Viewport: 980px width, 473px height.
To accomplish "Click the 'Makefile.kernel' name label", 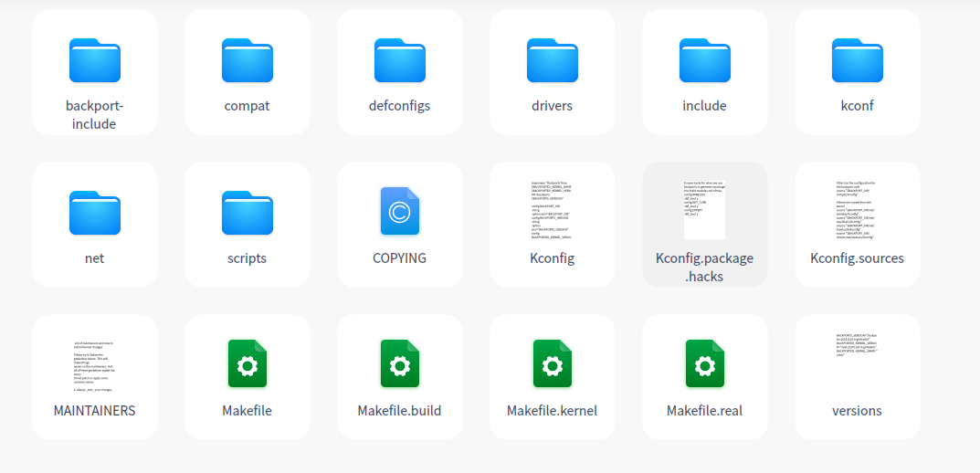I will pyautogui.click(x=552, y=411).
